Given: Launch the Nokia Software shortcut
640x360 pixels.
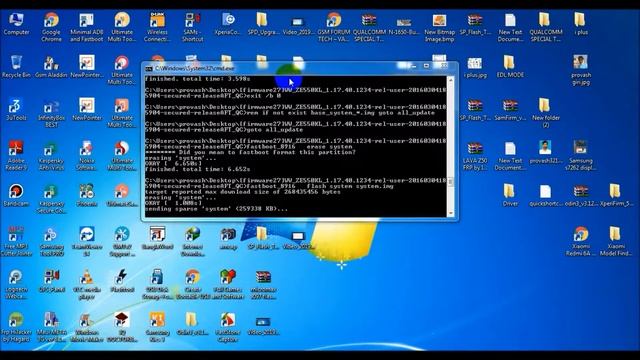Looking at the screenshot, I should click(x=87, y=156).
